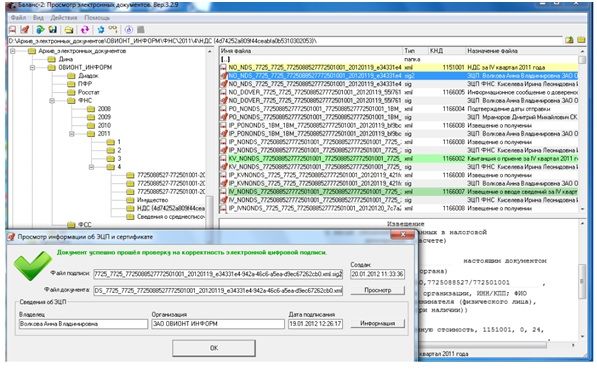The image size is (597, 369).
Task: Open the Действия menu
Action: tap(64, 18)
